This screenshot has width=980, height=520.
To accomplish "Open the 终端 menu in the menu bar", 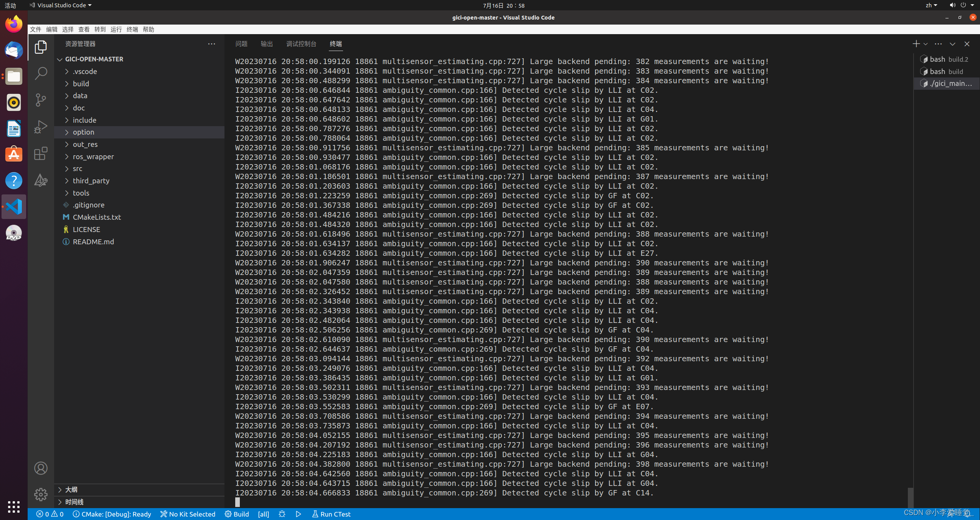I will [x=132, y=29].
